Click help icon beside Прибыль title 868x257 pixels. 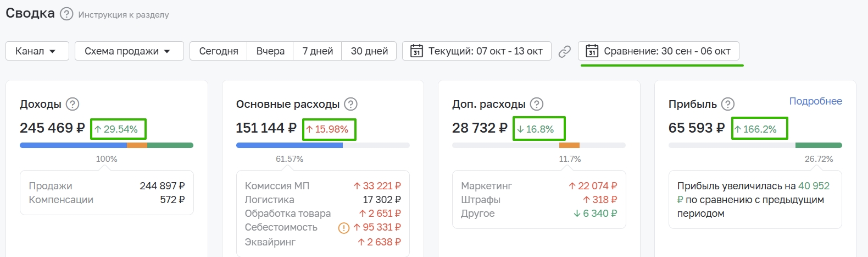728,104
